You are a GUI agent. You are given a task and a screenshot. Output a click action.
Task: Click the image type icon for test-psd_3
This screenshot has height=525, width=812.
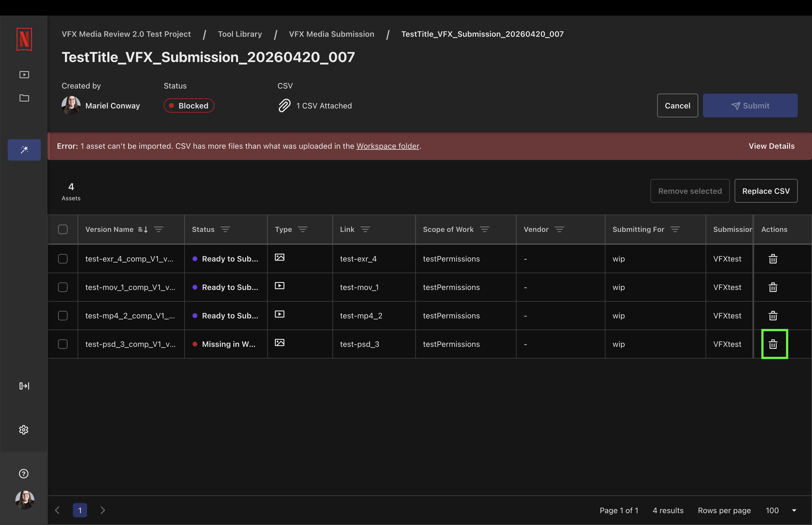pyautogui.click(x=280, y=343)
